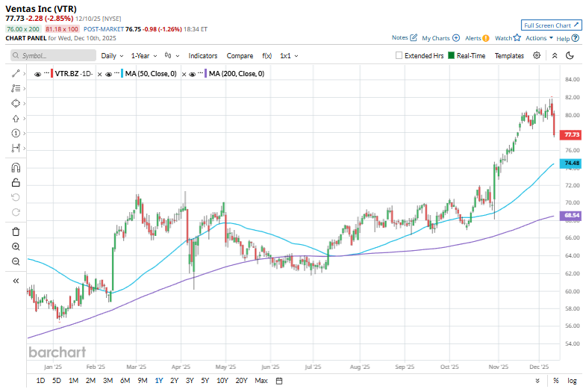The width and height of the screenshot is (586, 392).
Task: Click the Full Screen Chart button
Action: (551, 25)
